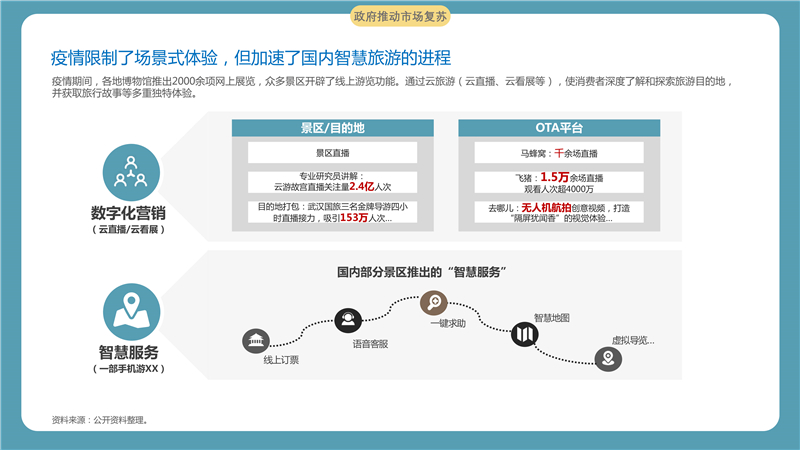Click the 数字化营销 heading label
800x450 pixels.
point(128,213)
